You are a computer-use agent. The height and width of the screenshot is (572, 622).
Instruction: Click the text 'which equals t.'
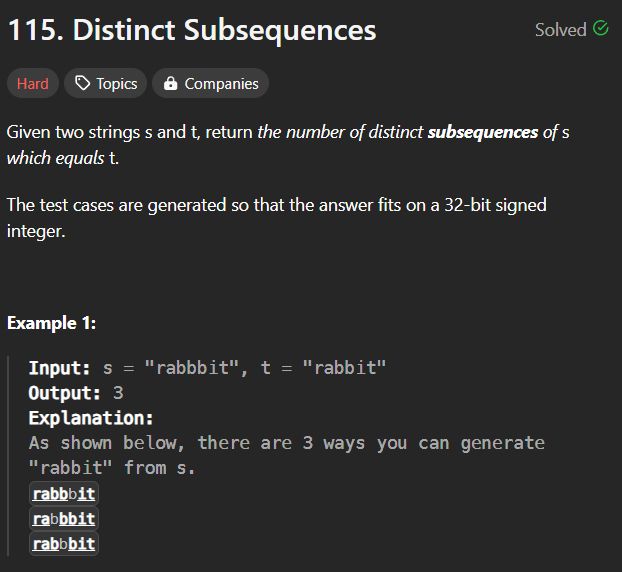point(63,158)
